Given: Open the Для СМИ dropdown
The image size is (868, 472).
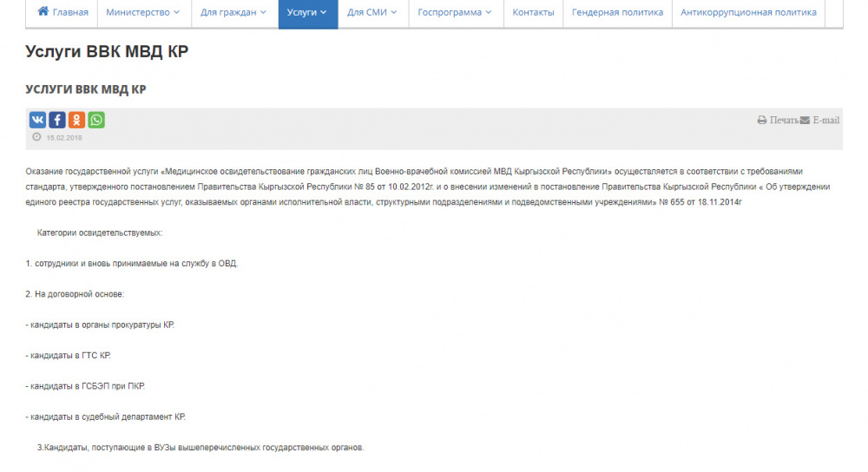Looking at the screenshot, I should (x=372, y=13).
